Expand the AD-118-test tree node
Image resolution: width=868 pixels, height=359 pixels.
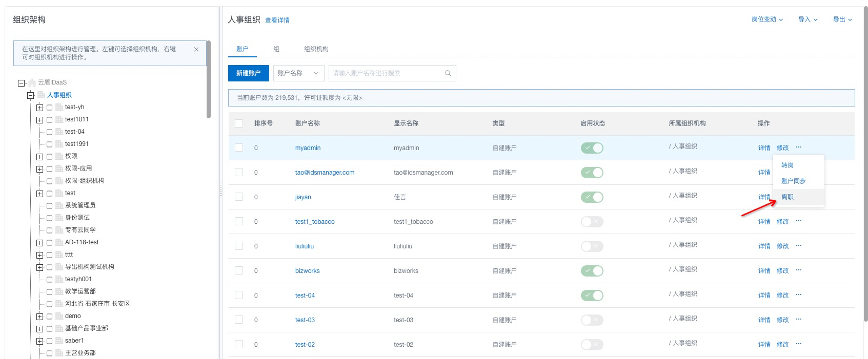point(39,243)
